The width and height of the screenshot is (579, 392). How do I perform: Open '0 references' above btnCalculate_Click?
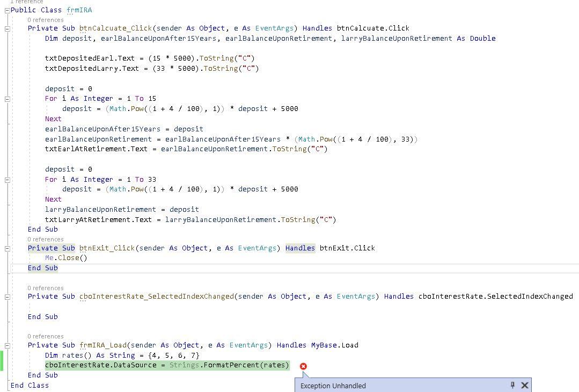(46, 19)
